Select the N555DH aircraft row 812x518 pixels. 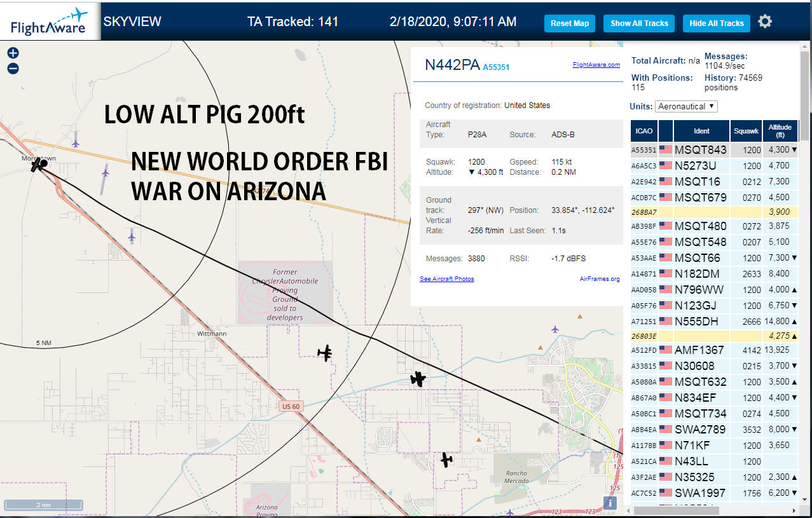[x=714, y=322]
